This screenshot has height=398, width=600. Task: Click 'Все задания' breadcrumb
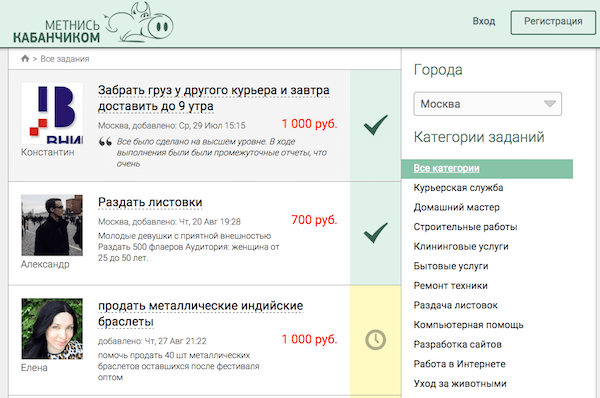pyautogui.click(x=65, y=59)
